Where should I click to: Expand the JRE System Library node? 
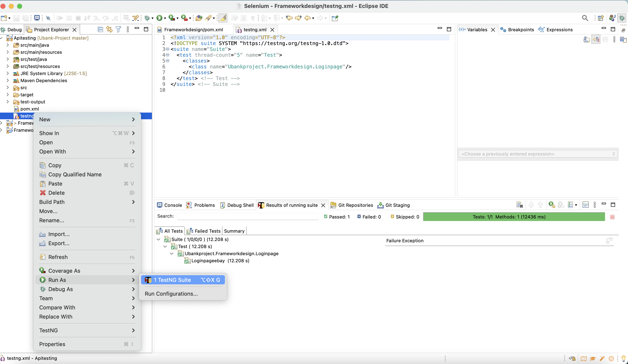[x=8, y=73]
